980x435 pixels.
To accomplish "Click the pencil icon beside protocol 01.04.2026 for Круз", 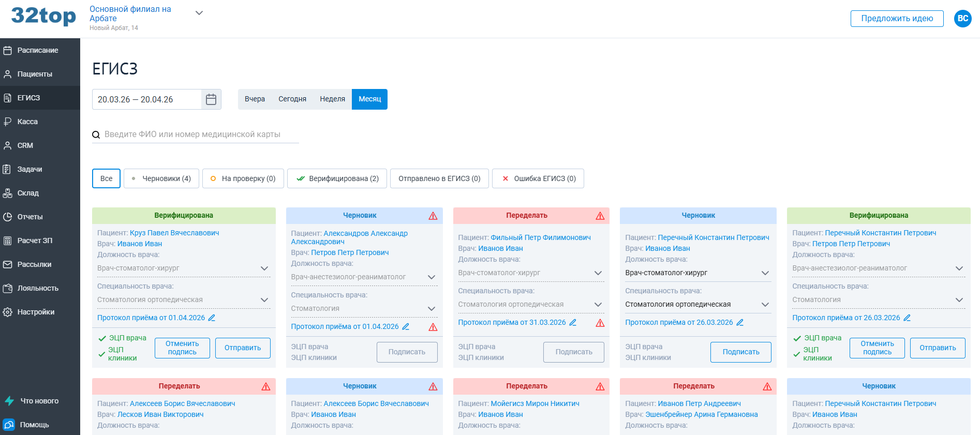I will click(212, 318).
